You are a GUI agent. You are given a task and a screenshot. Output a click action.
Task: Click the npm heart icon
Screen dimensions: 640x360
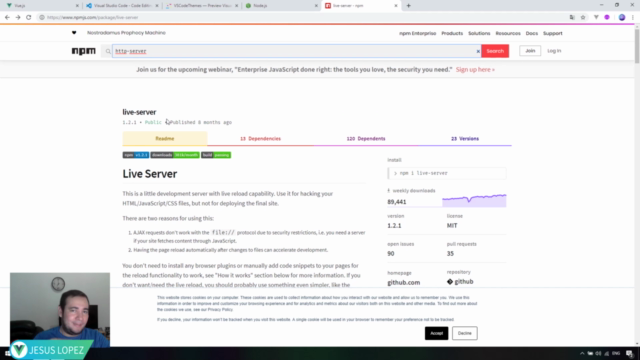[x=74, y=33]
